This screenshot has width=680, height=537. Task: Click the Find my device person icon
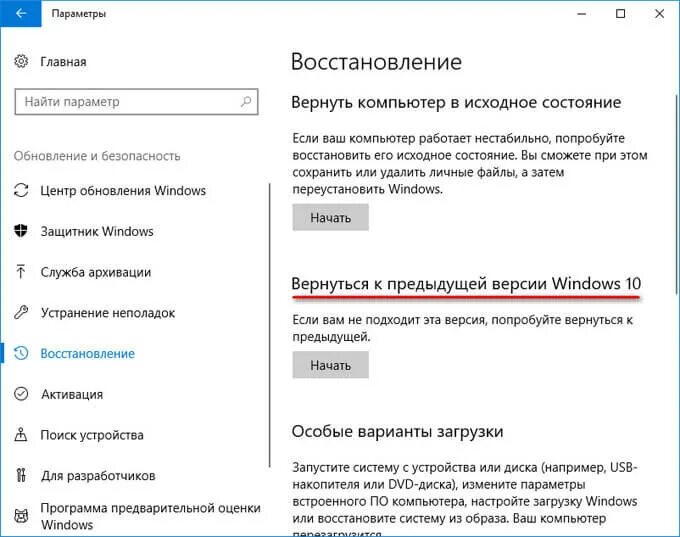pos(21,434)
